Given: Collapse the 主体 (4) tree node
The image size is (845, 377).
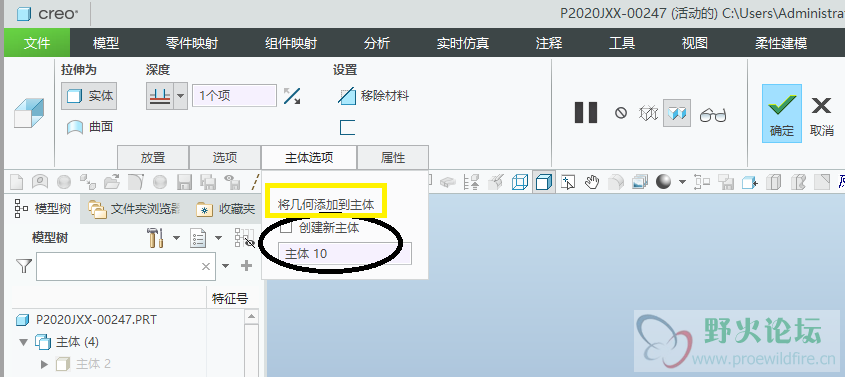Looking at the screenshot, I should (x=23, y=342).
